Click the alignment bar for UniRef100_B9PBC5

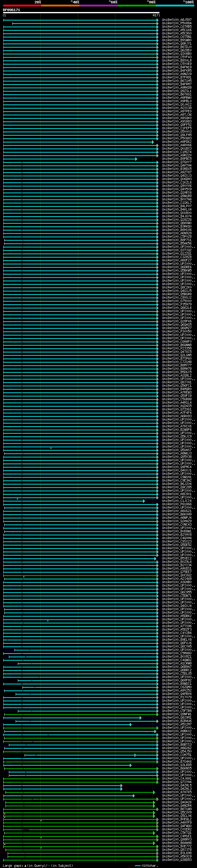70,159
